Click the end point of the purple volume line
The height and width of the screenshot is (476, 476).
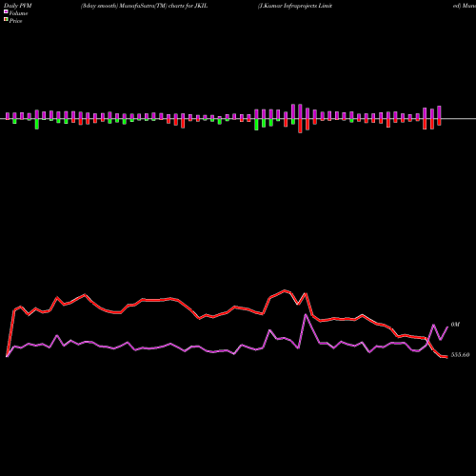447,327
